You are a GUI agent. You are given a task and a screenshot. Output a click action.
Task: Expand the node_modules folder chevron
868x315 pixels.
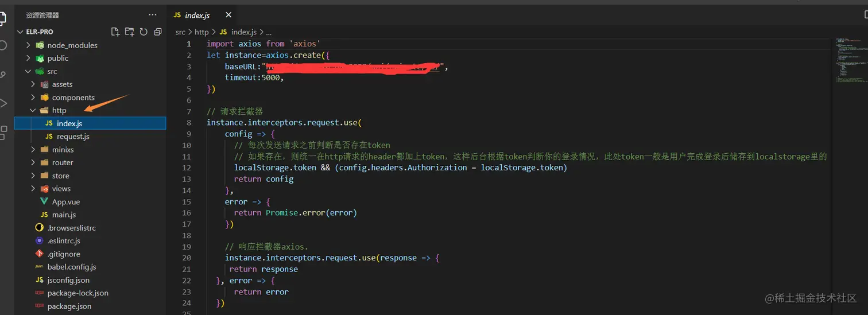point(28,45)
